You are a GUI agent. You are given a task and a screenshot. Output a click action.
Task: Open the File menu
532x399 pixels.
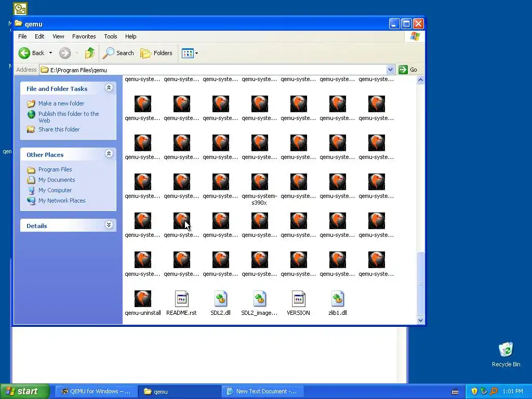pos(22,36)
